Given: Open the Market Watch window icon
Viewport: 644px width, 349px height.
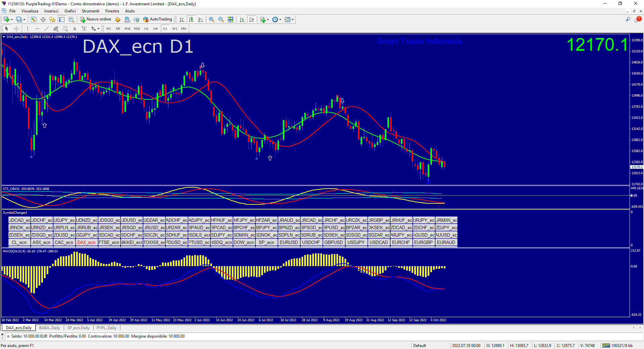Looking at the screenshot, I should pos(34,19).
